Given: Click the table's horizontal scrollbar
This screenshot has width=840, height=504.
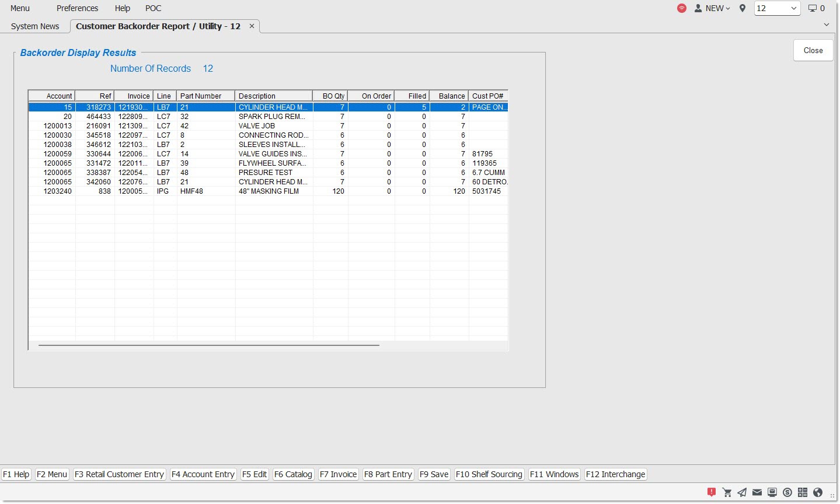Looking at the screenshot, I should point(208,345).
